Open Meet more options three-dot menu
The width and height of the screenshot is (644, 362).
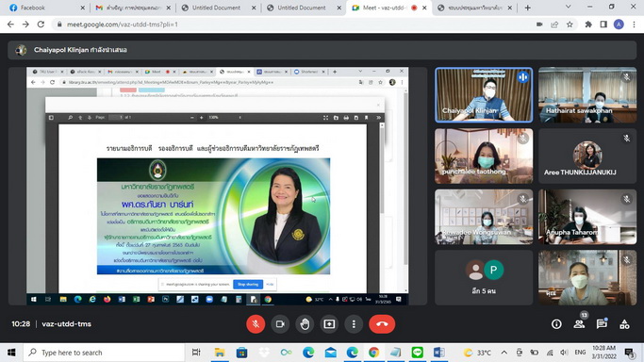pyautogui.click(x=354, y=324)
